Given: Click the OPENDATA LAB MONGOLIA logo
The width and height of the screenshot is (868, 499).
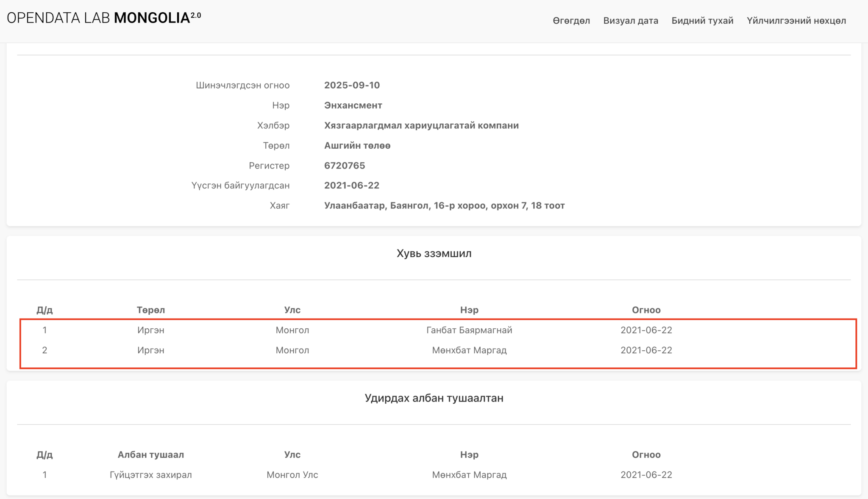Looking at the screenshot, I should [103, 18].
